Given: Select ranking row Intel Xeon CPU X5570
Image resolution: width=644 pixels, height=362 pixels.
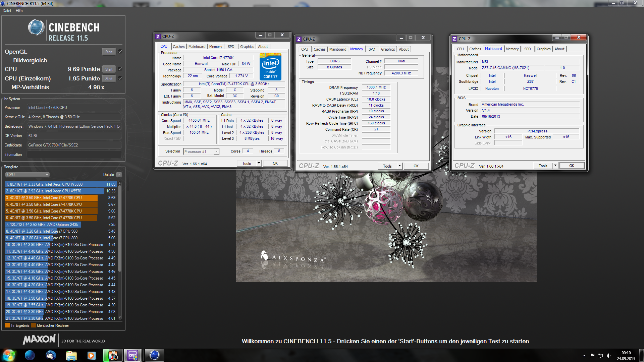Looking at the screenshot, I should (61, 191).
